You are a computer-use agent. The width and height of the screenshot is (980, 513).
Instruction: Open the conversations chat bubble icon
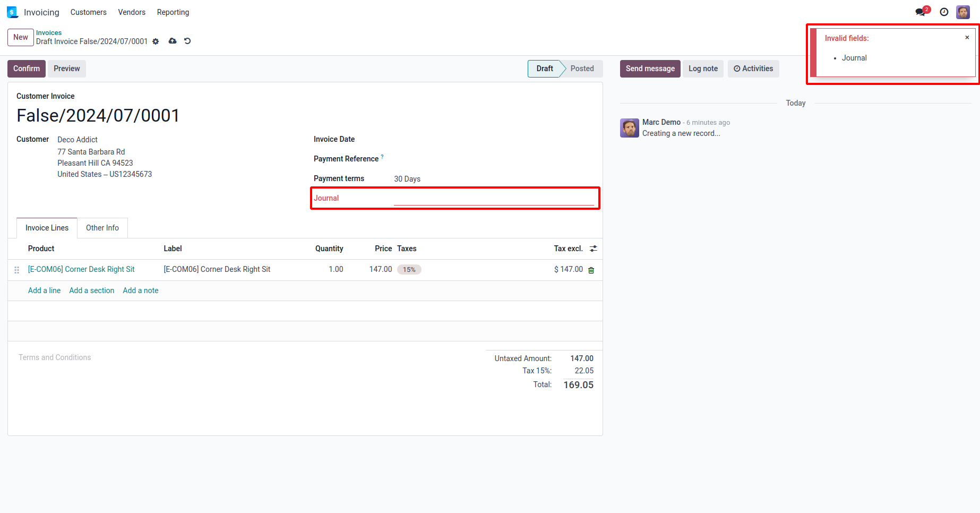pyautogui.click(x=921, y=12)
